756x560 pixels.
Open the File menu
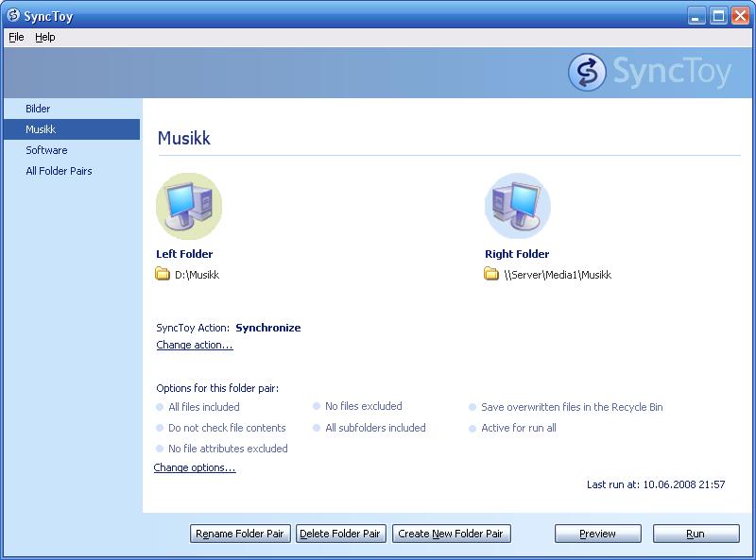(x=16, y=37)
